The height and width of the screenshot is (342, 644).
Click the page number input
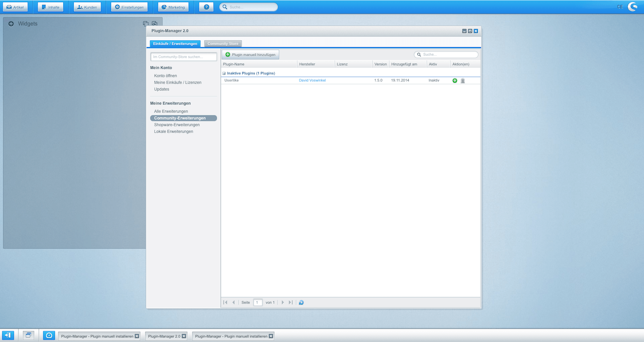pyautogui.click(x=258, y=302)
